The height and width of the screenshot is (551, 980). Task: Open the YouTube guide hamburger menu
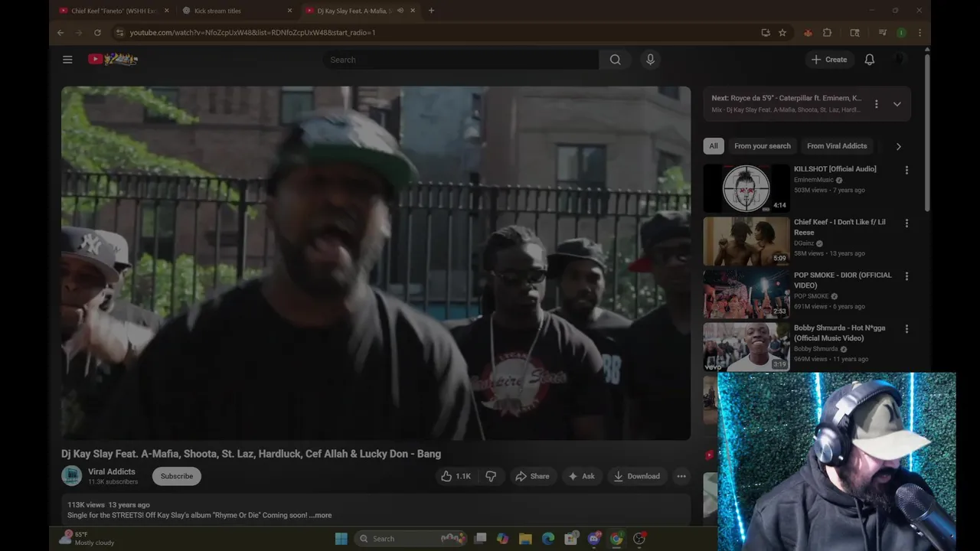coord(67,60)
